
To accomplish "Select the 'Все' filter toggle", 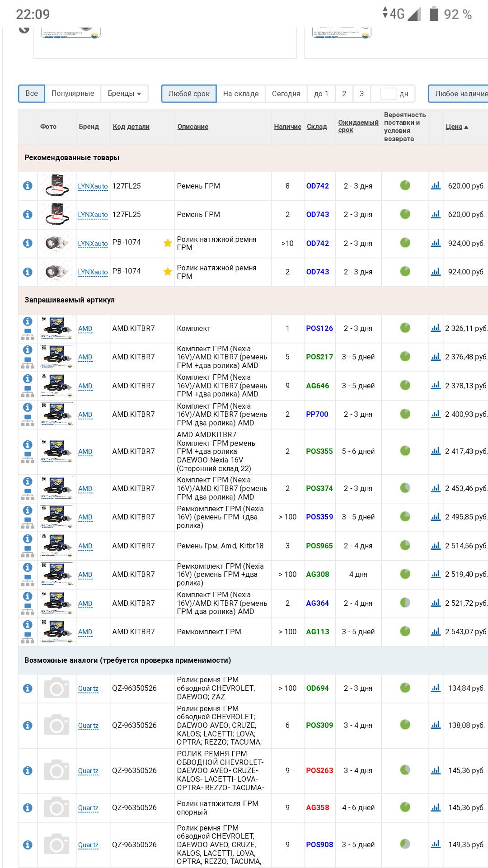I will pos(32,94).
